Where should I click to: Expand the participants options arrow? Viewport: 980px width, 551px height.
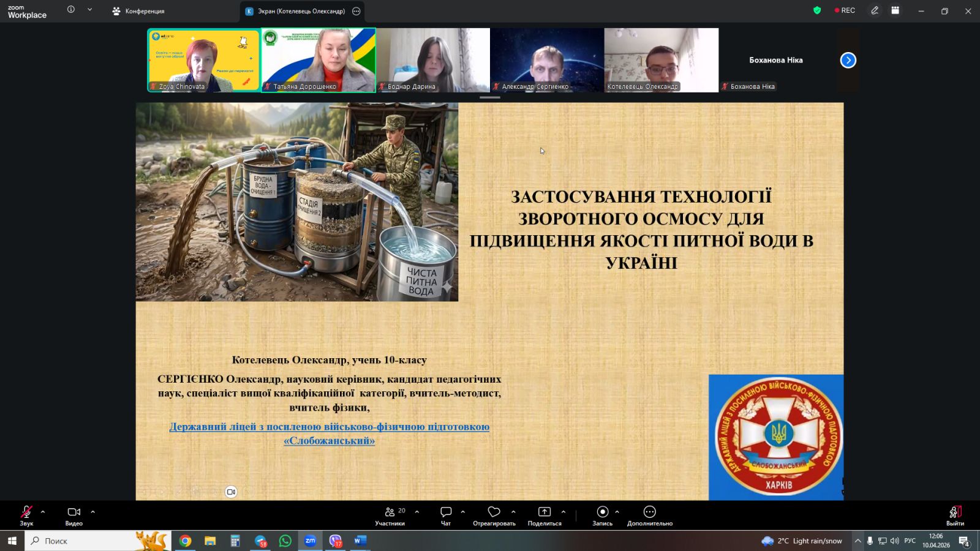click(417, 512)
